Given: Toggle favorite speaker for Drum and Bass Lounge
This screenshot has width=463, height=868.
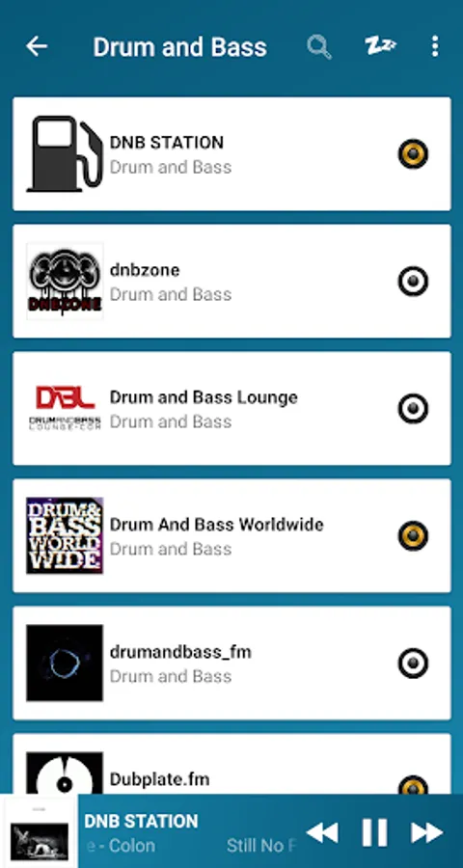Looking at the screenshot, I should [x=413, y=409].
